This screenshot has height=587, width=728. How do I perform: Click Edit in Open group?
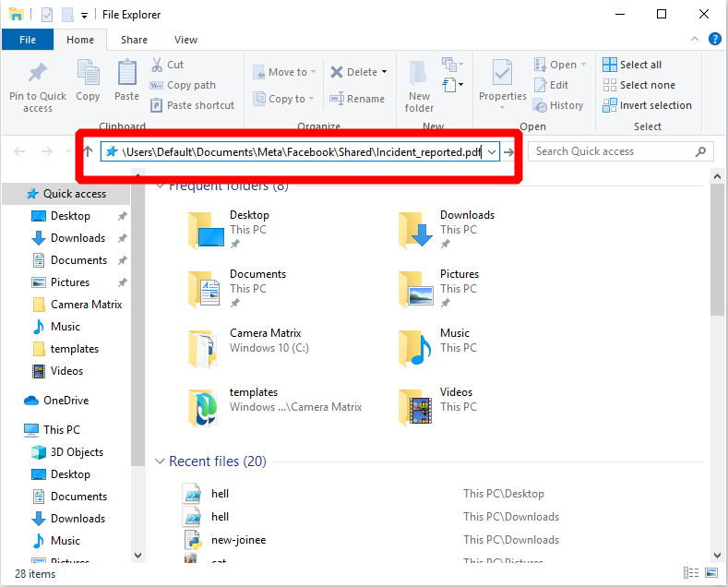(x=551, y=85)
